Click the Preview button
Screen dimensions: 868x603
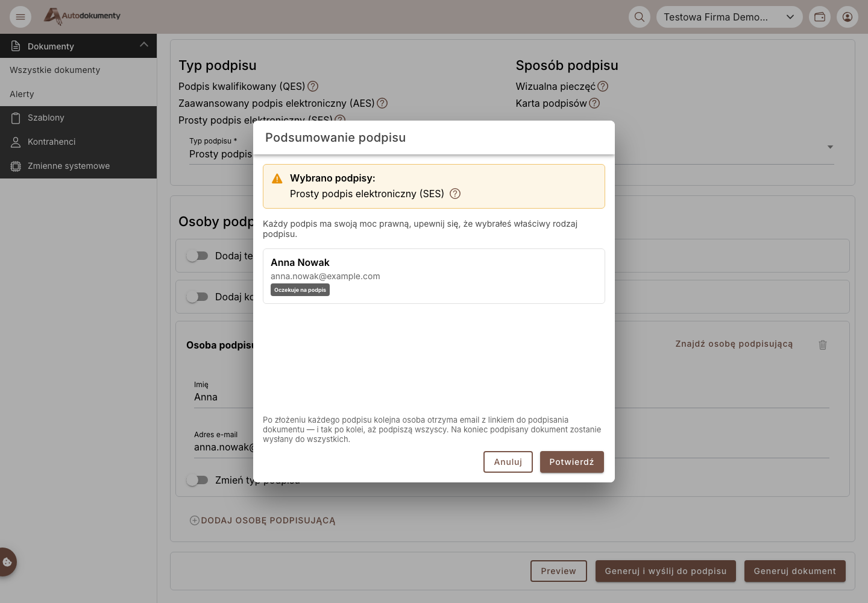(559, 571)
